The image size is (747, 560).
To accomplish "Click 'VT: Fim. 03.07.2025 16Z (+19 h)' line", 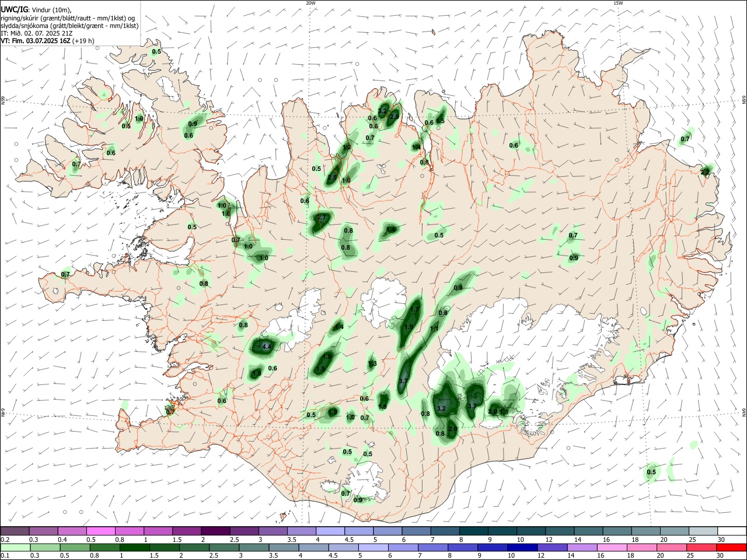I will pos(48,41).
